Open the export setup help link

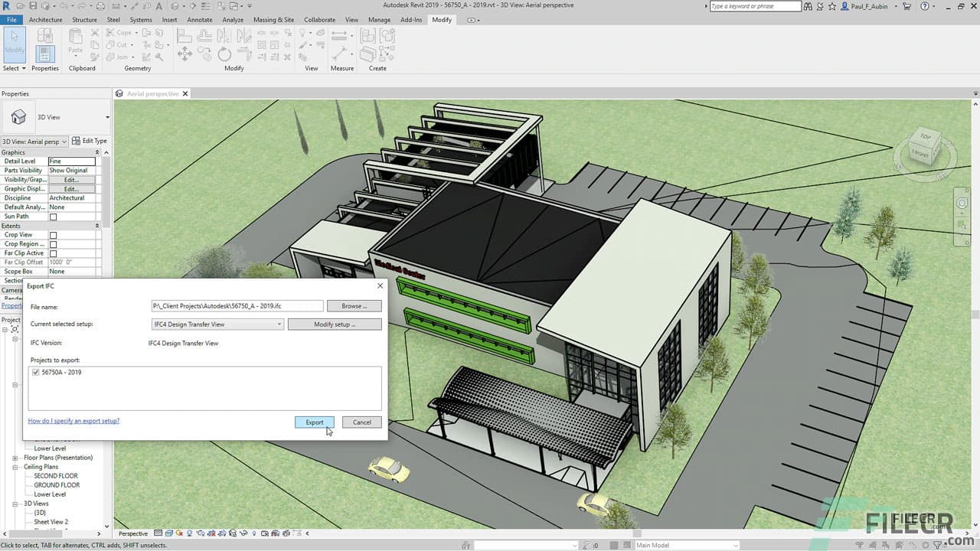[73, 420]
